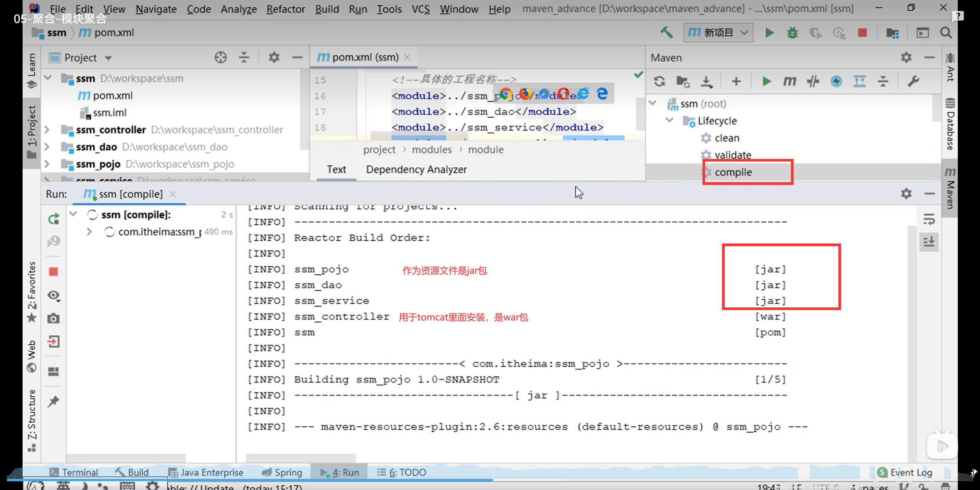The image size is (980, 490).
Task: Click the Rerun icon in Run panel
Action: pyautogui.click(x=54, y=219)
